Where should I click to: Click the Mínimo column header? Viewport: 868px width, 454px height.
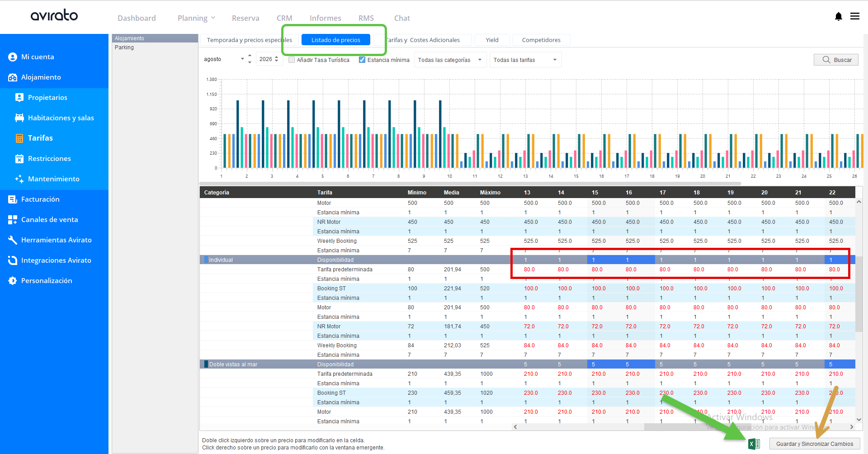point(417,193)
